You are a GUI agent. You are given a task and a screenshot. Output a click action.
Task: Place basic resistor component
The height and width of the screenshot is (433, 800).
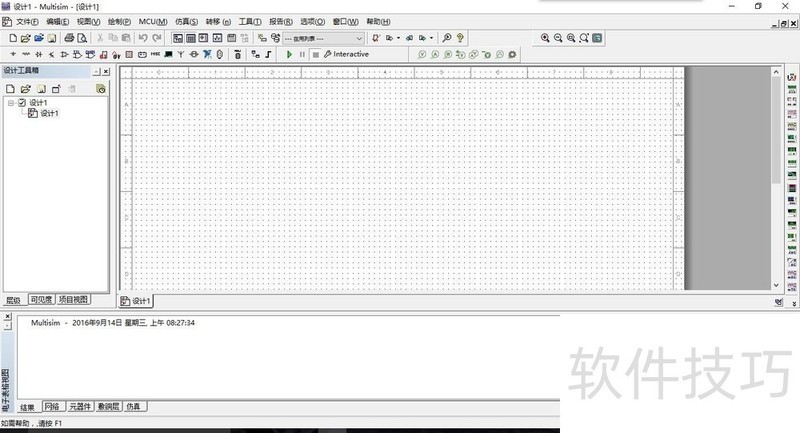tap(26, 54)
